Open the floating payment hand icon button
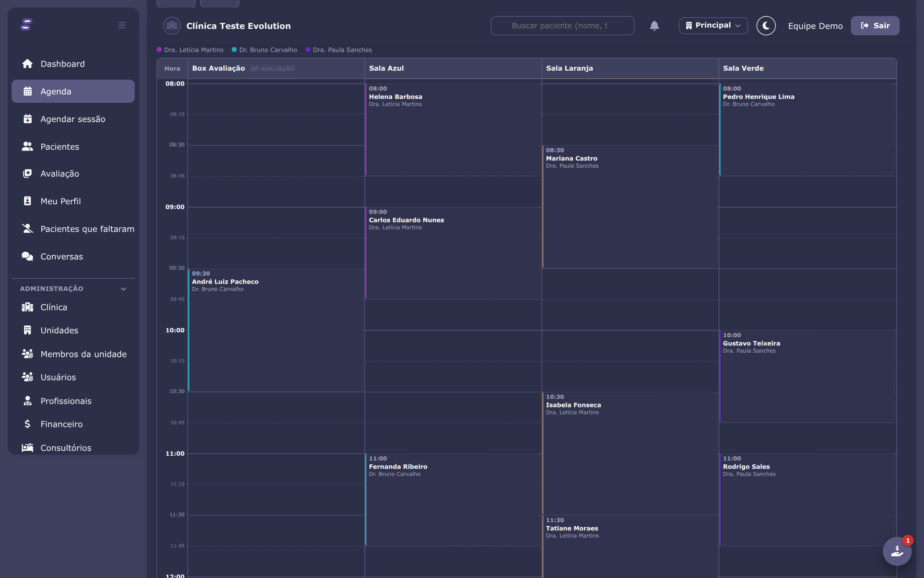 [x=897, y=551]
